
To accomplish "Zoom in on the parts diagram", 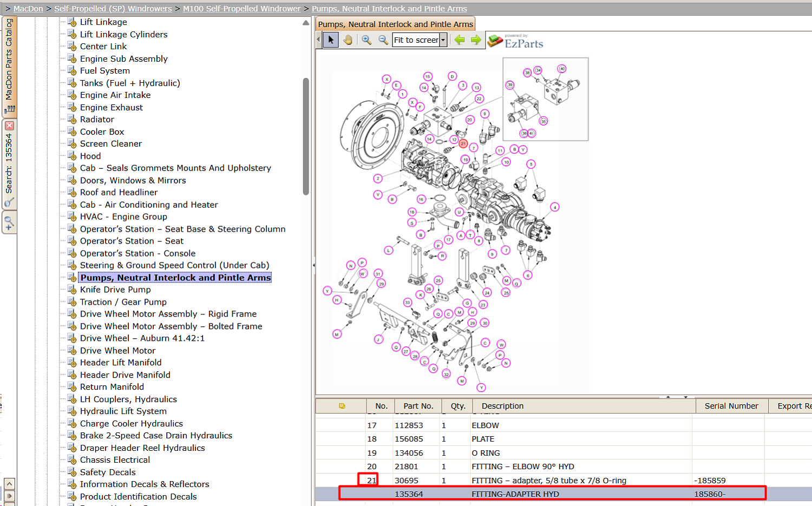I will click(366, 40).
